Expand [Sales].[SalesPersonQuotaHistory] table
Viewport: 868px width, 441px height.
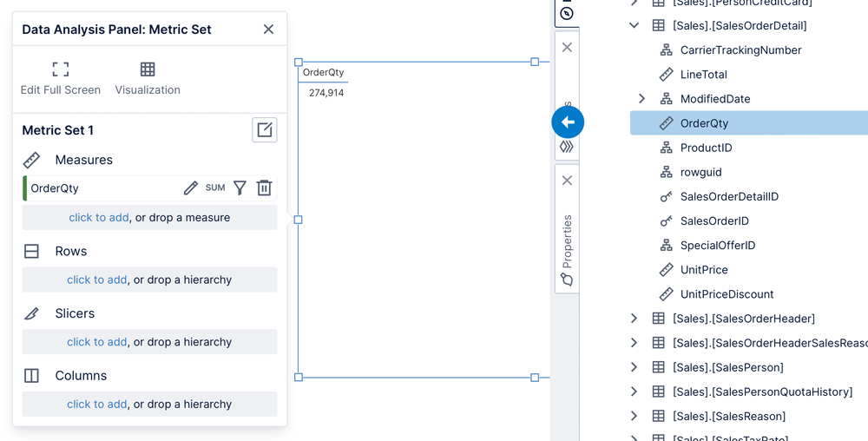tap(635, 392)
